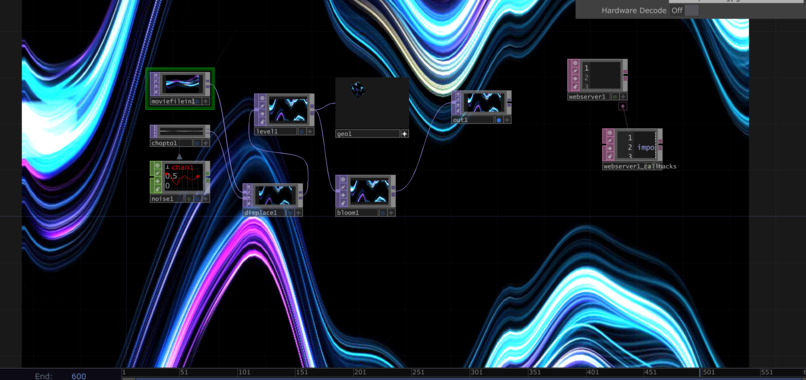Activate the geo1 viewer with its plus button
The width and height of the screenshot is (806, 380).
405,134
